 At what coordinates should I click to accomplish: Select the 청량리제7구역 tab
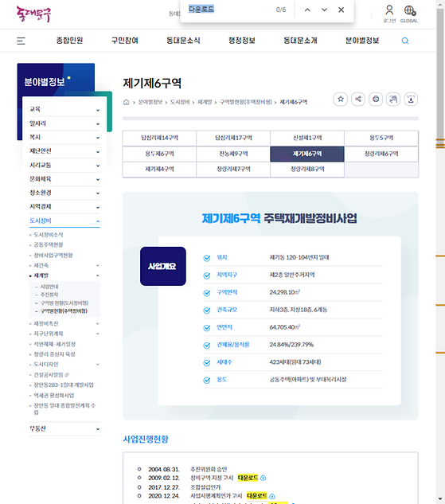click(233, 169)
